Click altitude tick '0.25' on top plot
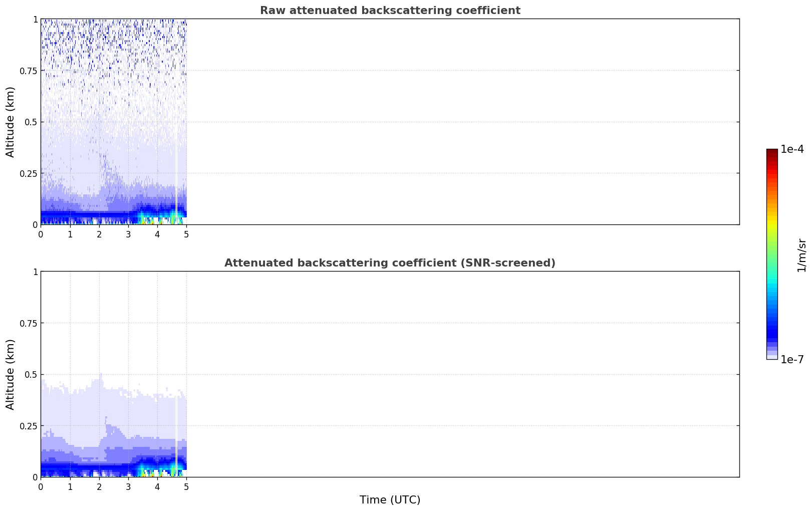This screenshot has width=812, height=511. pos(27,173)
